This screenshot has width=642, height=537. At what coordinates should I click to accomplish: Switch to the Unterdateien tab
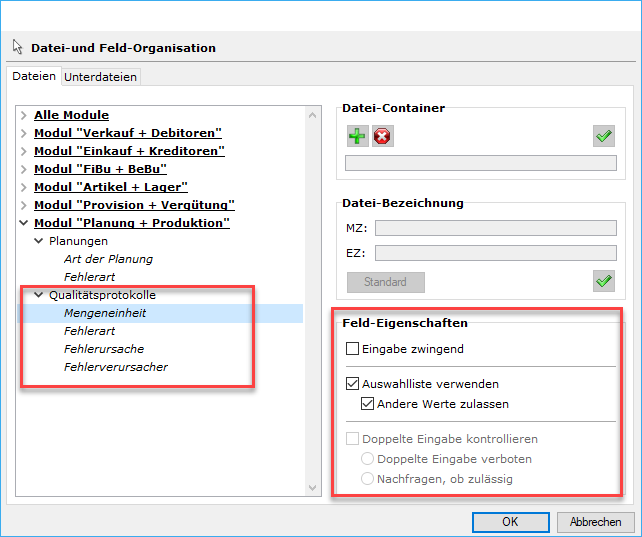[x=101, y=77]
